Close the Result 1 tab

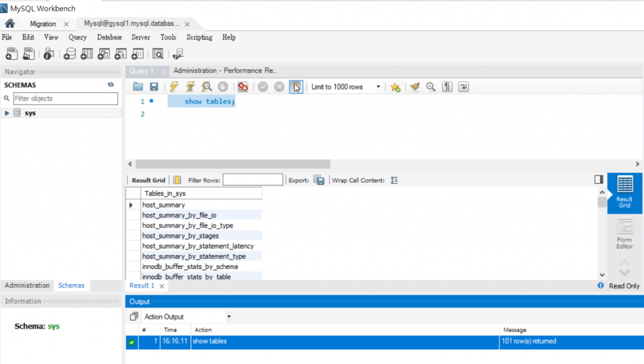point(162,286)
